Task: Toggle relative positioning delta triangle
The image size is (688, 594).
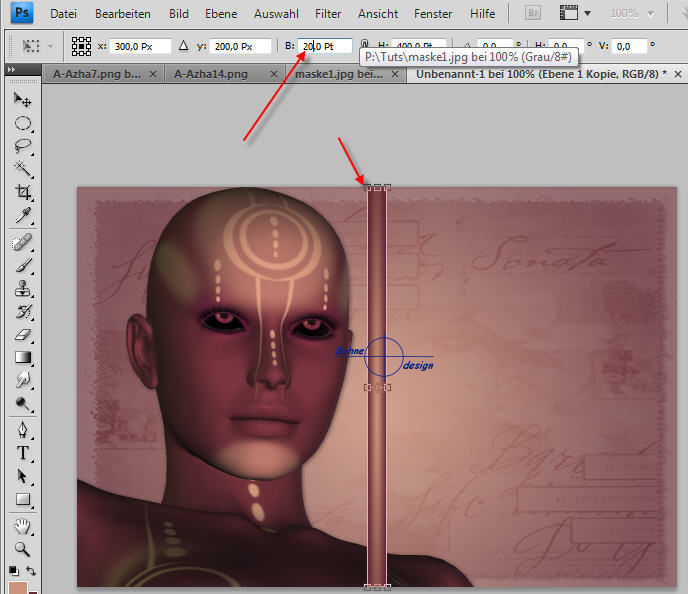Action: [183, 47]
